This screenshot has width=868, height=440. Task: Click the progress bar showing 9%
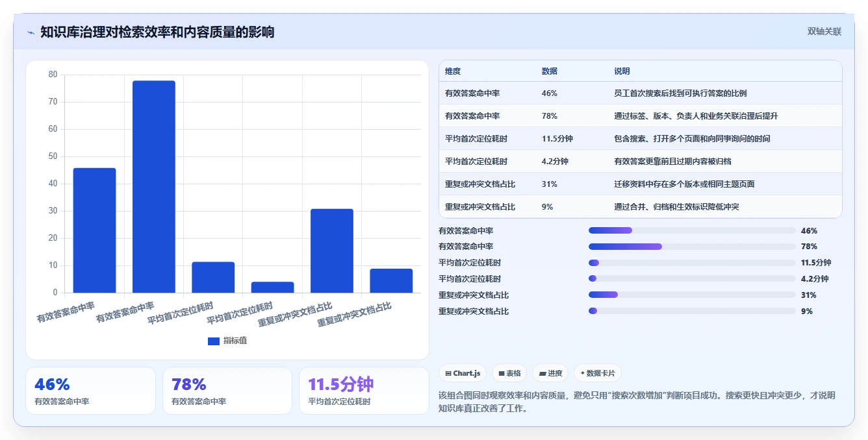(x=692, y=312)
